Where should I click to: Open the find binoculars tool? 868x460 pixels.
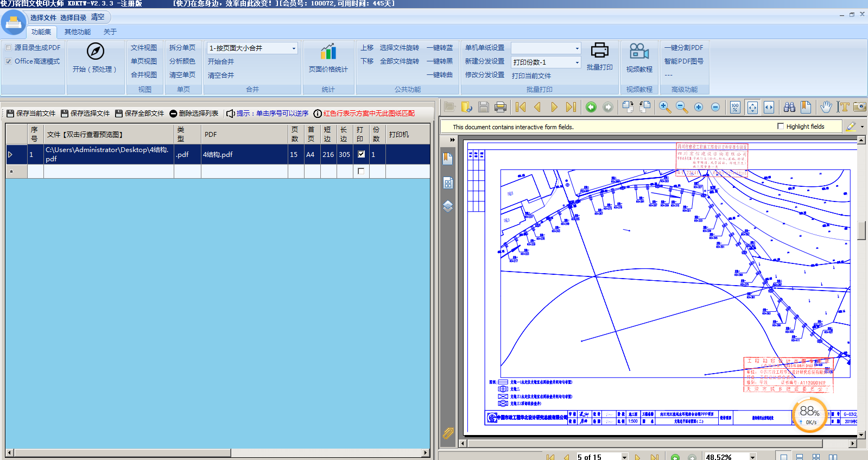pyautogui.click(x=789, y=108)
